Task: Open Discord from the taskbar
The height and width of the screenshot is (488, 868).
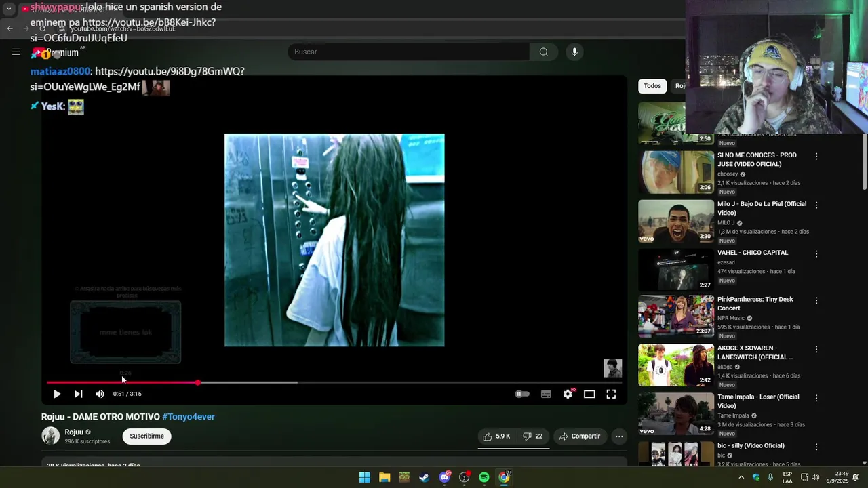Action: [x=444, y=477]
